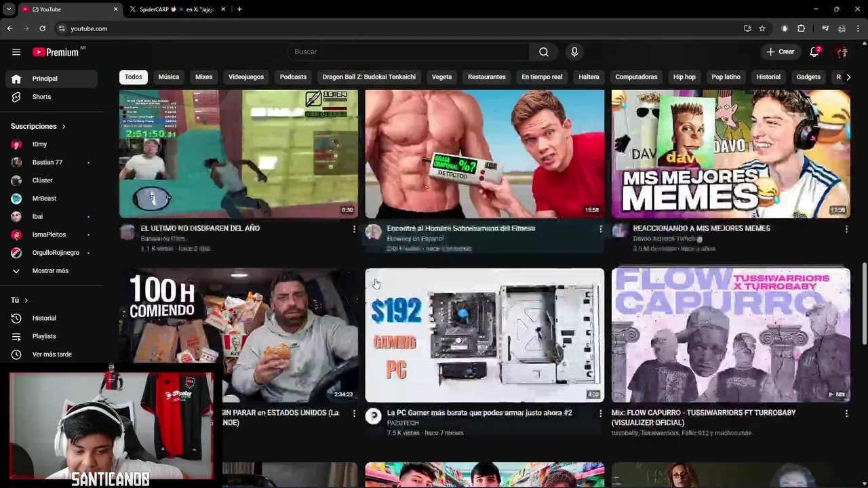Click the Buscar search field
This screenshot has width=868, height=488.
pos(409,52)
